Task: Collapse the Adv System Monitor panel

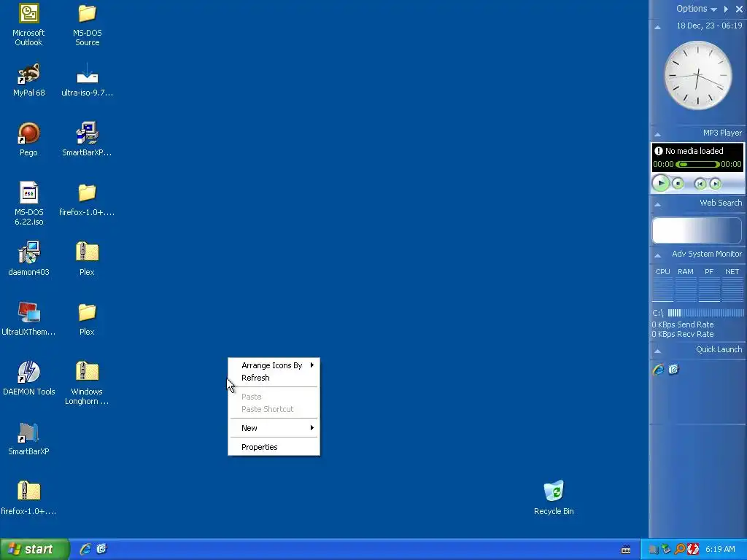Action: pos(657,255)
